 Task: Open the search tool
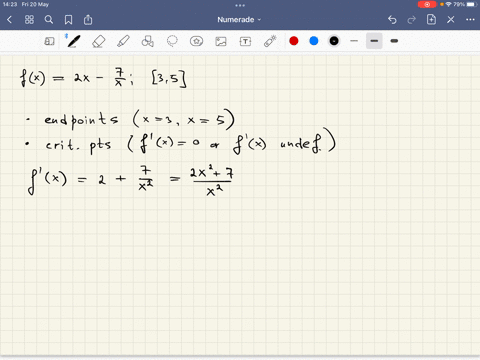(49, 20)
